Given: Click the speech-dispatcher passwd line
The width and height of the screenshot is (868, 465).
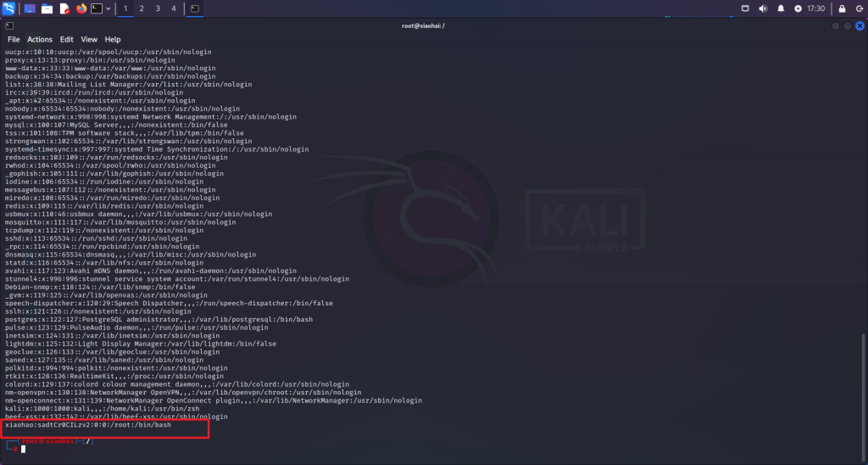Looking at the screenshot, I should (169, 303).
